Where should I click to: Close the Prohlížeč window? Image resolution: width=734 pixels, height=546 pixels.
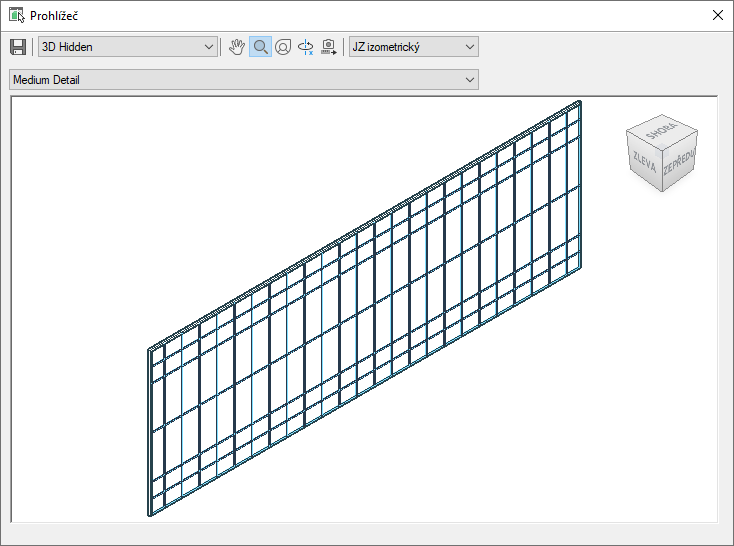click(x=718, y=15)
